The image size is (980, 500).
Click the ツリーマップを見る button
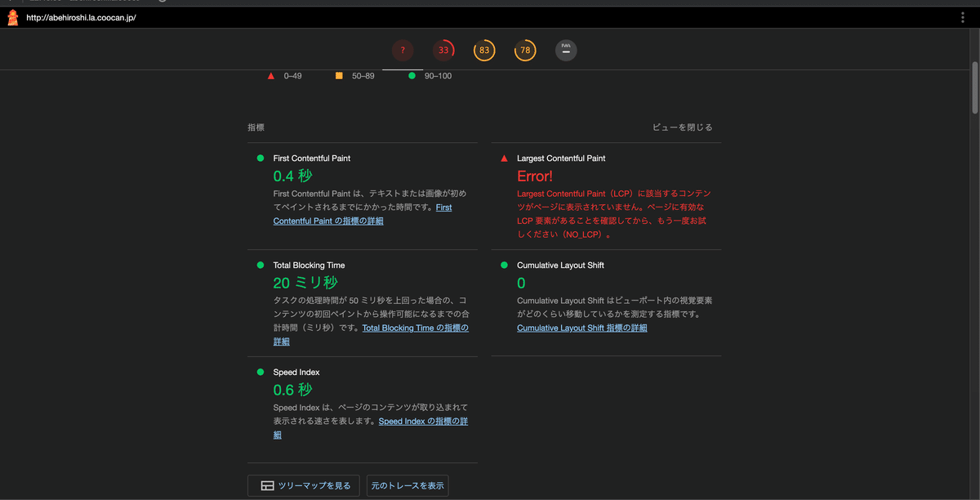(x=303, y=485)
